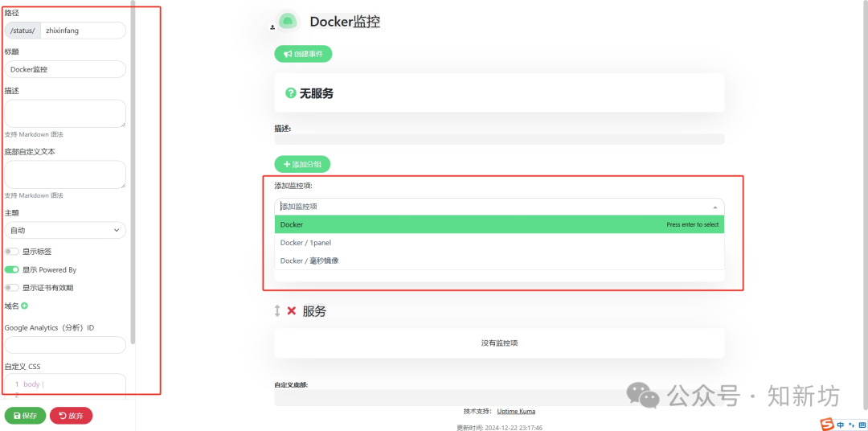
Task: Save the status page with 保存
Action: (25, 416)
